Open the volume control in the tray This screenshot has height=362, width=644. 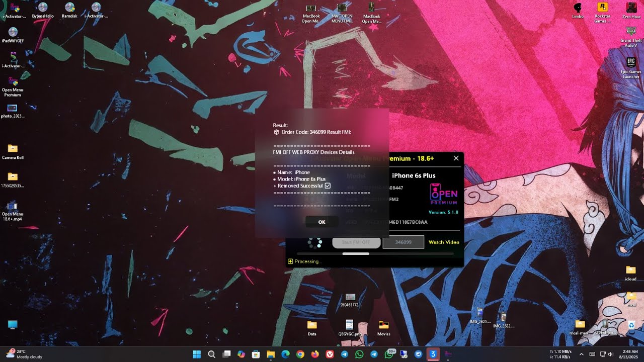[x=612, y=354]
